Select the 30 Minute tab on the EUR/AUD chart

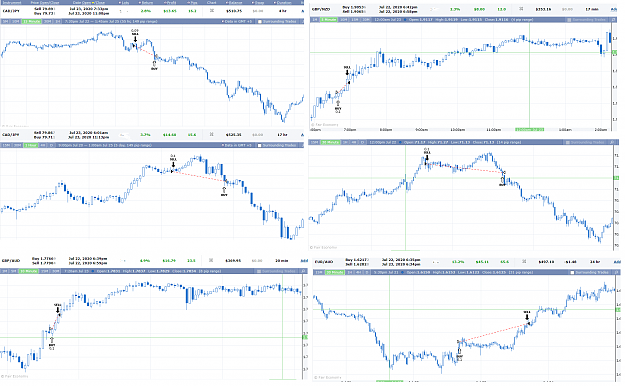(x=335, y=272)
